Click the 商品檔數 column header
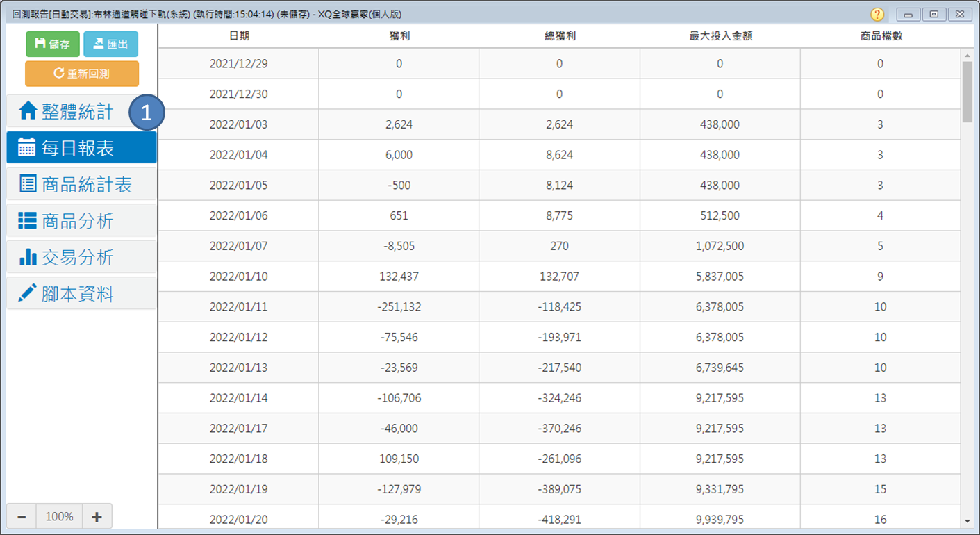 point(880,36)
